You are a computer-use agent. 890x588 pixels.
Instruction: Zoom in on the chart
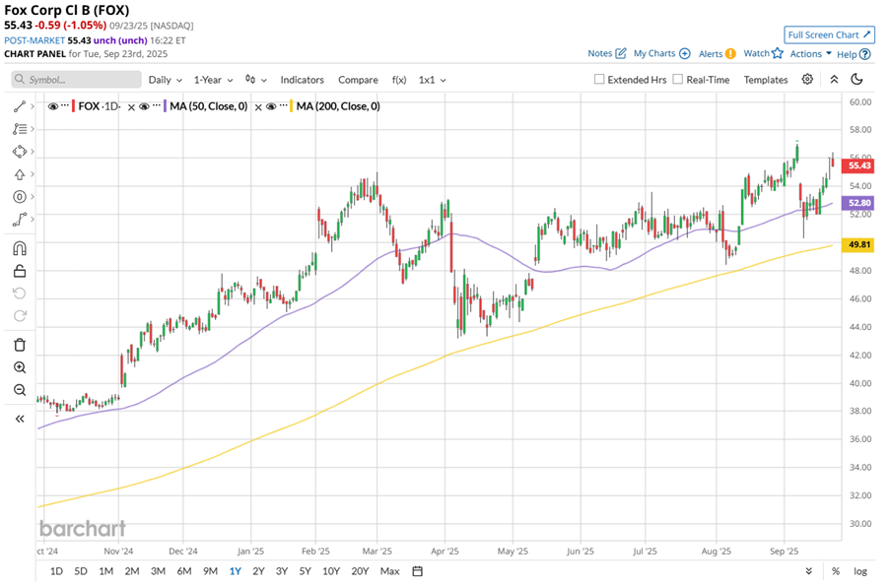pyautogui.click(x=20, y=367)
